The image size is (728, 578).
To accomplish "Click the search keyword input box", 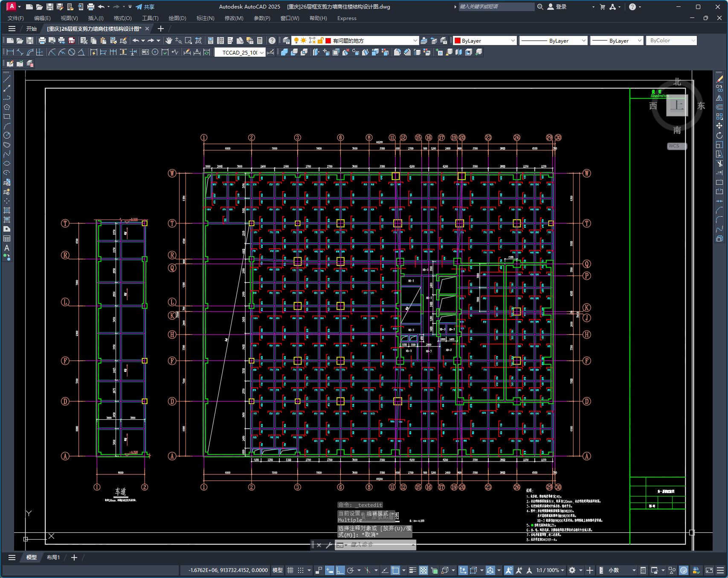I will pyautogui.click(x=496, y=7).
